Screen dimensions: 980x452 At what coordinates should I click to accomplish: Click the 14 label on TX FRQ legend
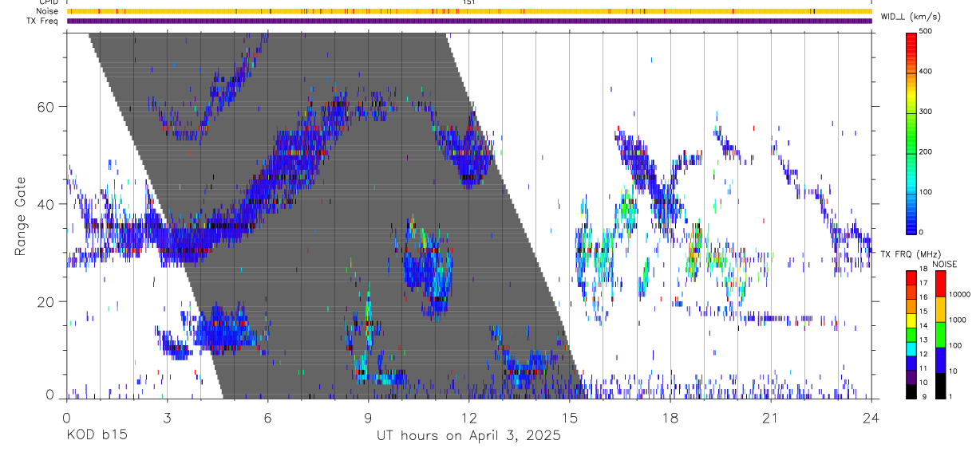(x=924, y=325)
